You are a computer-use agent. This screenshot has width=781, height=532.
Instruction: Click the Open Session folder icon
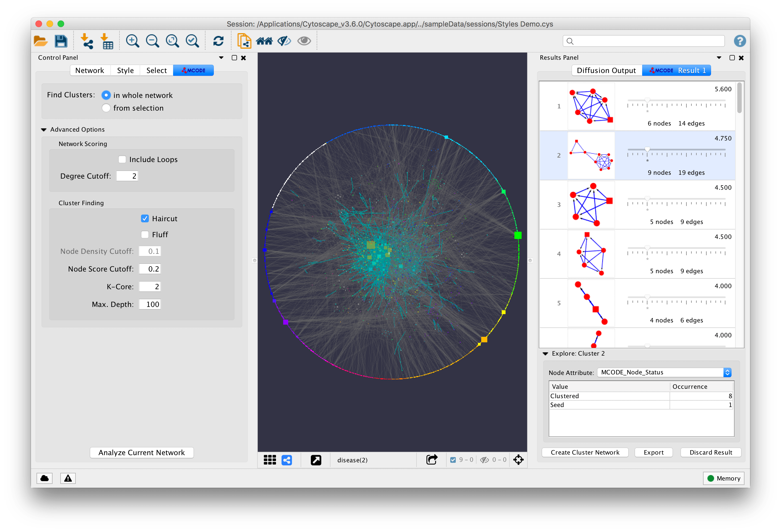pos(41,41)
